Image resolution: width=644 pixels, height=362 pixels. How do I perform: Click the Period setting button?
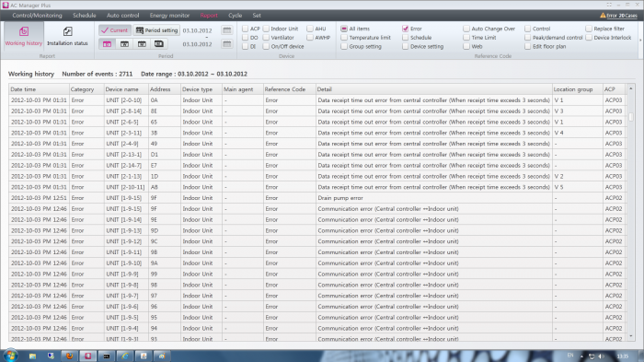(x=156, y=30)
